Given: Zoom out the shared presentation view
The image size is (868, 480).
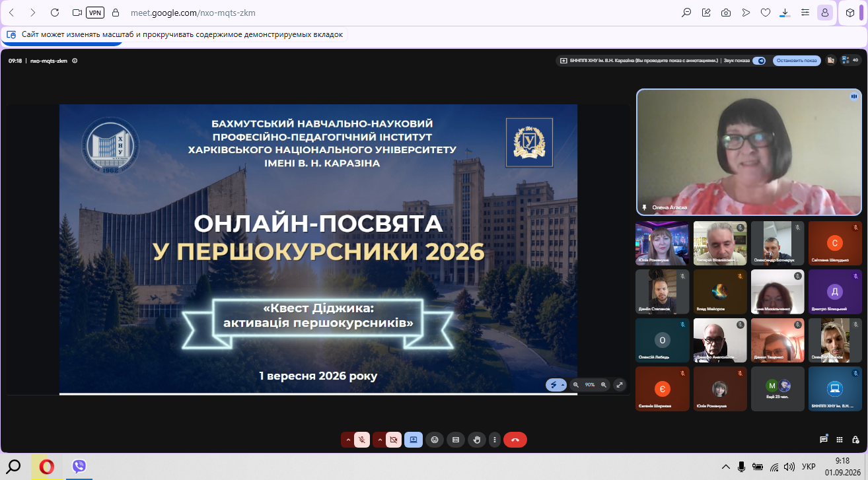Looking at the screenshot, I should tap(576, 384).
